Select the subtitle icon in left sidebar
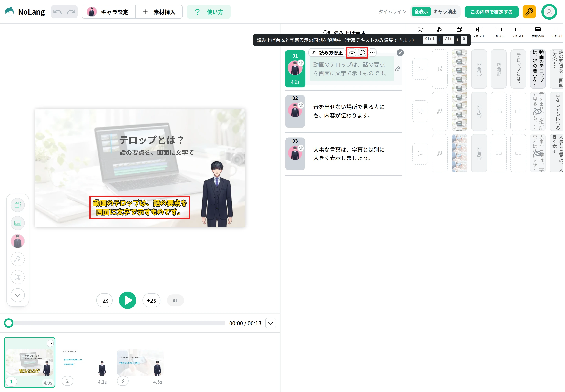The height and width of the screenshot is (392, 565). (x=18, y=223)
